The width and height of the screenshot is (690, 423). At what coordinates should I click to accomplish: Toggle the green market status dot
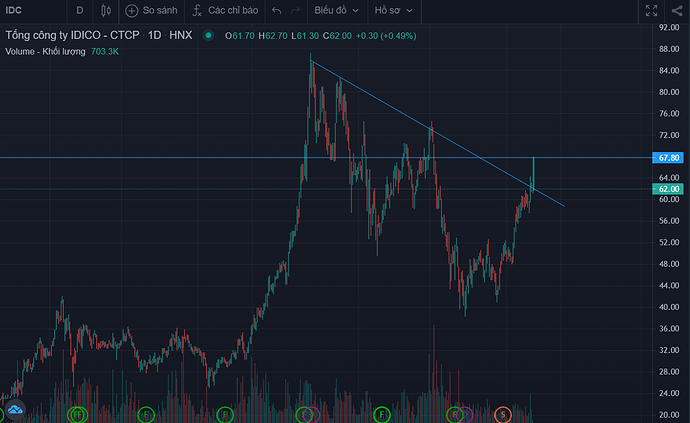click(x=208, y=36)
